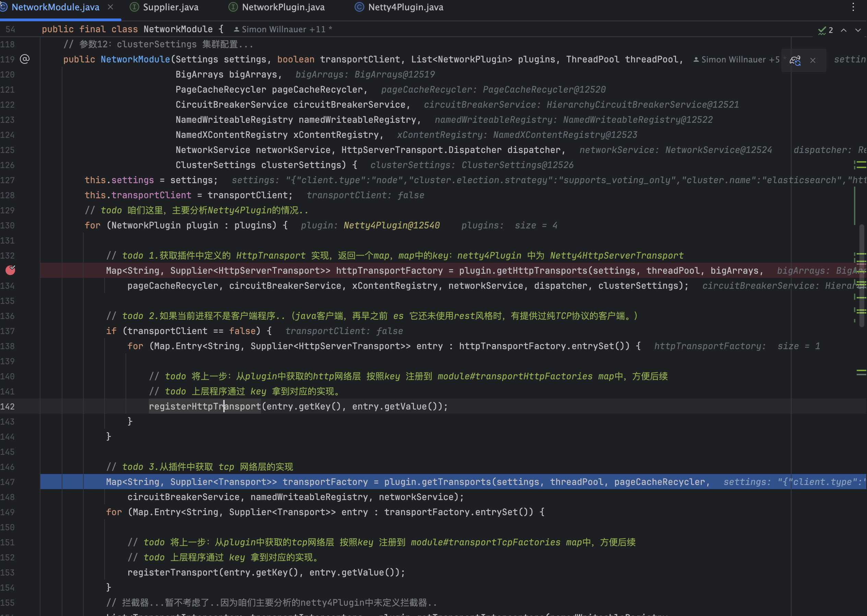Click the person icon beside 'Simon Willnauer +11'
The image size is (867, 616).
pyautogui.click(x=236, y=29)
